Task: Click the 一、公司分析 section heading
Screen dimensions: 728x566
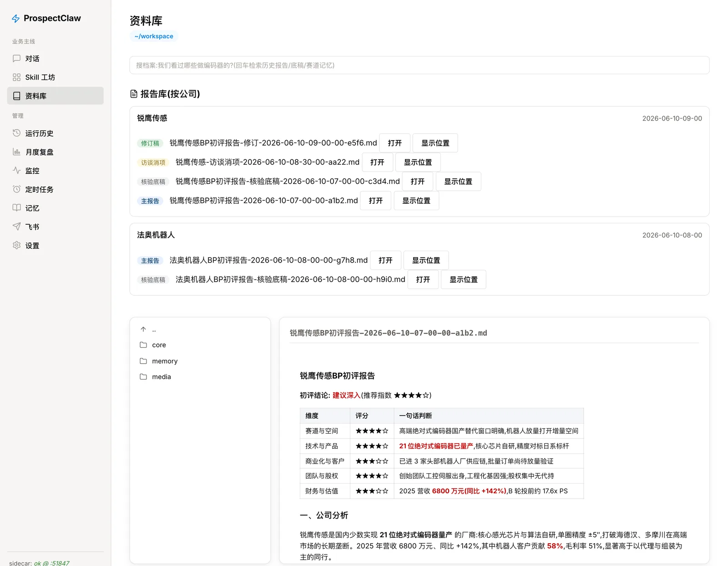Action: click(x=324, y=515)
